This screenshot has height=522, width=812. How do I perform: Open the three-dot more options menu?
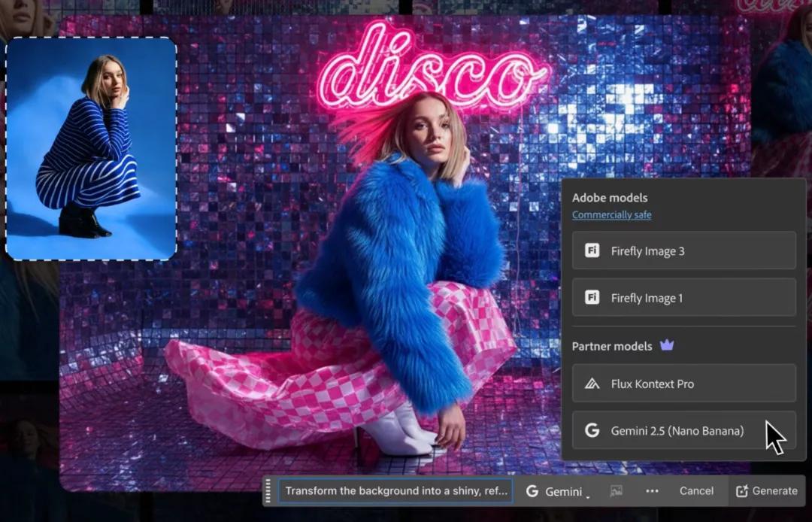coord(652,491)
